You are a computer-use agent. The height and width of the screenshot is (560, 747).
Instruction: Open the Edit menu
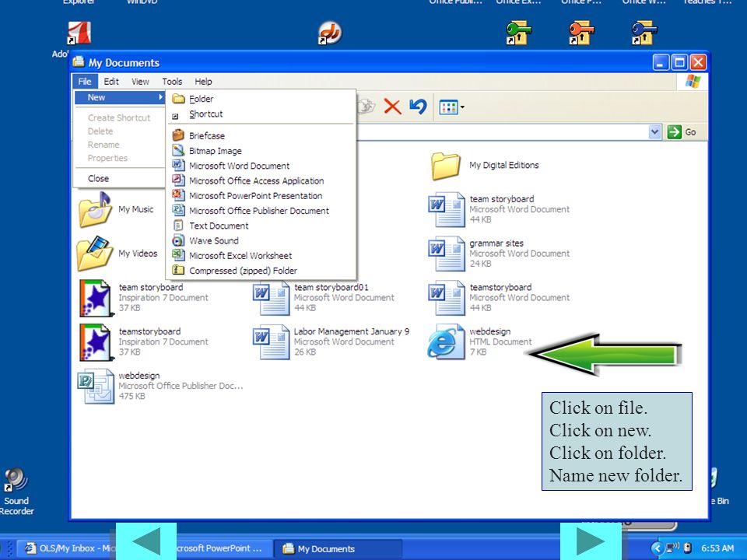click(x=111, y=82)
